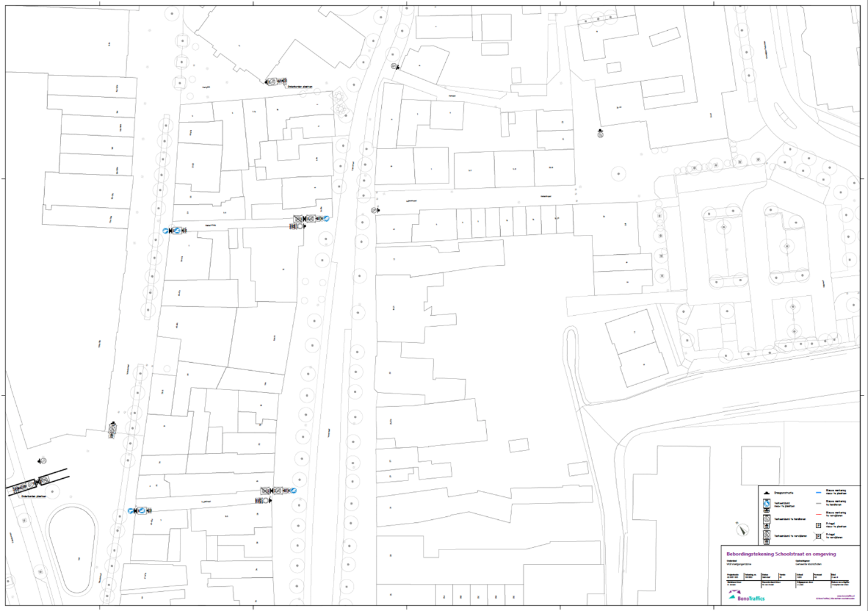Click the bottom-left 'Onderborden plaatsen' annotation label
868x611 pixels.
[33, 496]
